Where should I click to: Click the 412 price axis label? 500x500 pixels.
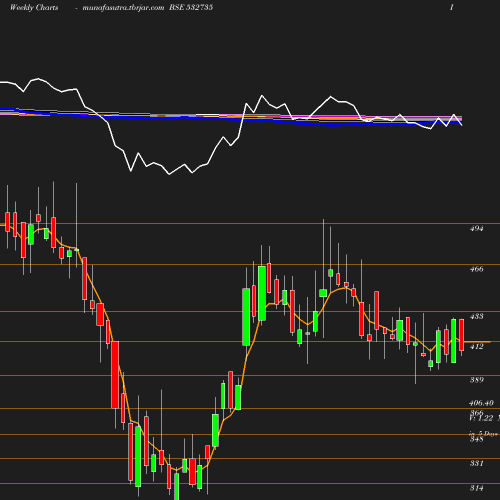coord(476,347)
